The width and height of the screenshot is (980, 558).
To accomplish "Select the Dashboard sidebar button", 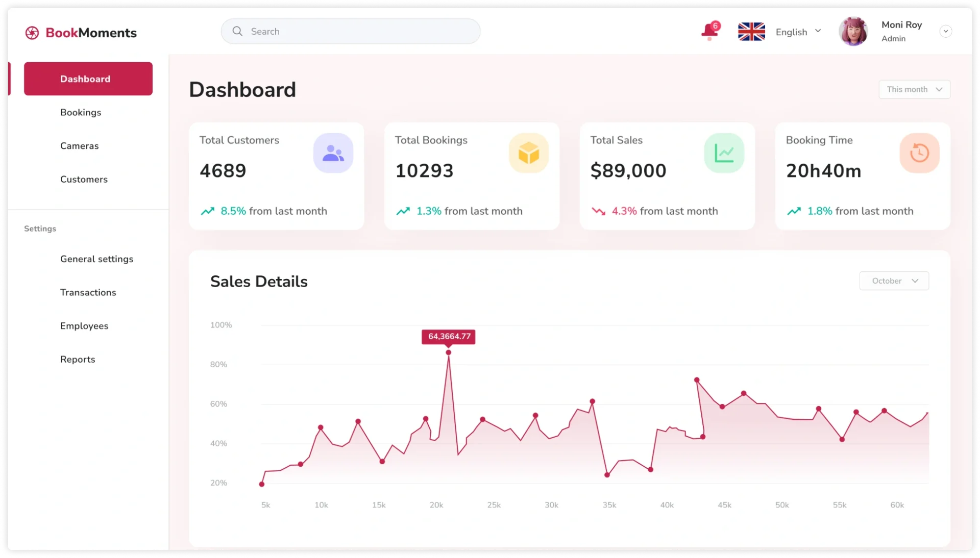I will click(88, 79).
